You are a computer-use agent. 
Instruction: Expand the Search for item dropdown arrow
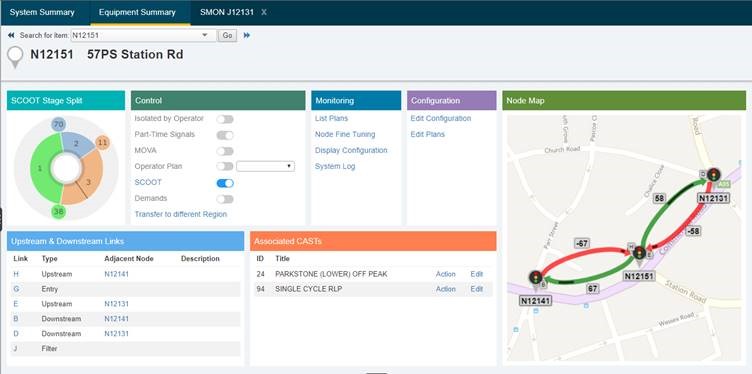pyautogui.click(x=205, y=35)
